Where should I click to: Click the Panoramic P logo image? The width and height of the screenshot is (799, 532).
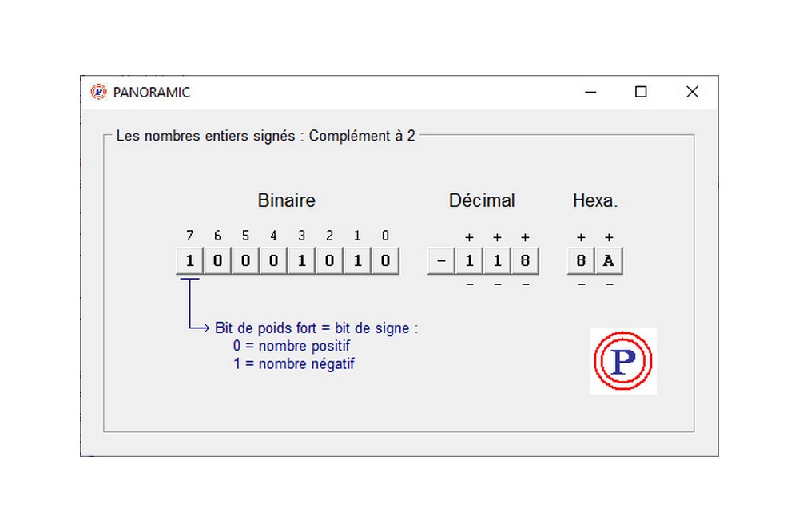tap(622, 361)
